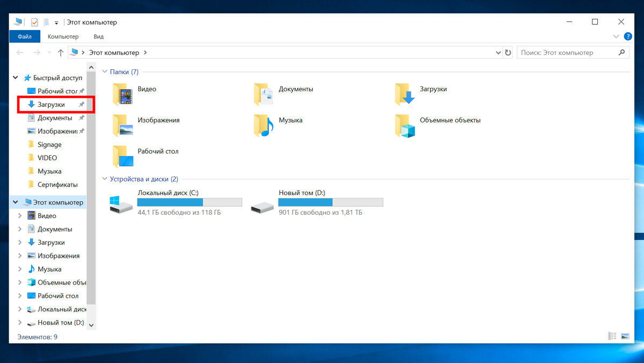
Task: Select the Локальный диск (C:) drive icon
Action: coord(120,205)
